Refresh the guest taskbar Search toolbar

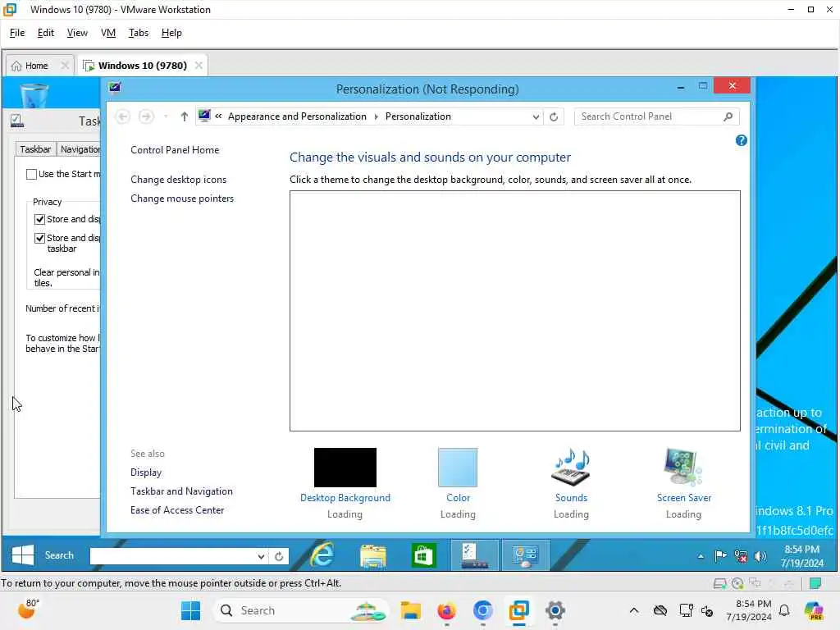279,556
